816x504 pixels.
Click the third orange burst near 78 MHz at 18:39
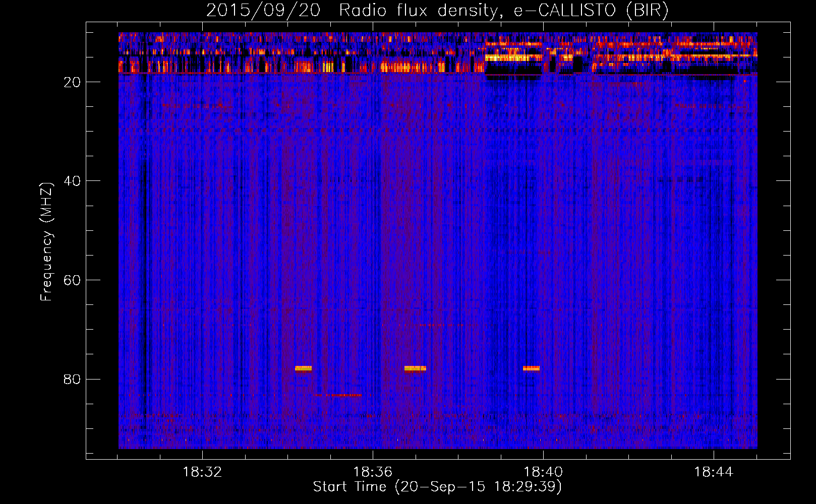[x=531, y=368]
